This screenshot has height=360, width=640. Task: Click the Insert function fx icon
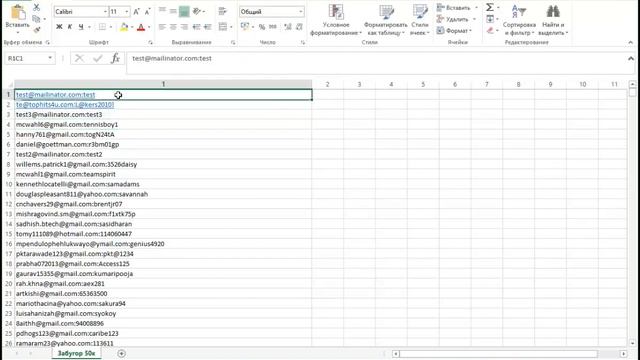point(116,58)
